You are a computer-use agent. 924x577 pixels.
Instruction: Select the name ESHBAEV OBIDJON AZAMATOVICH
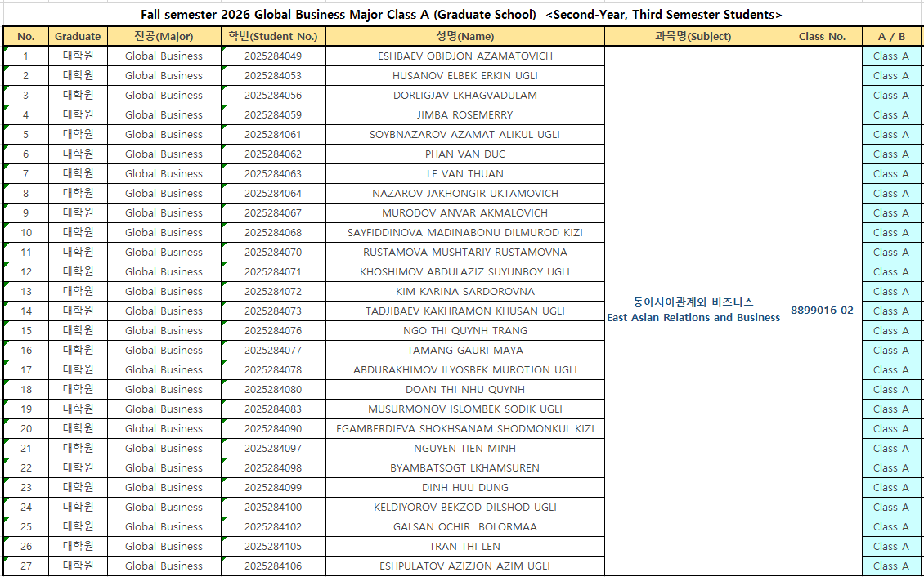465,56
